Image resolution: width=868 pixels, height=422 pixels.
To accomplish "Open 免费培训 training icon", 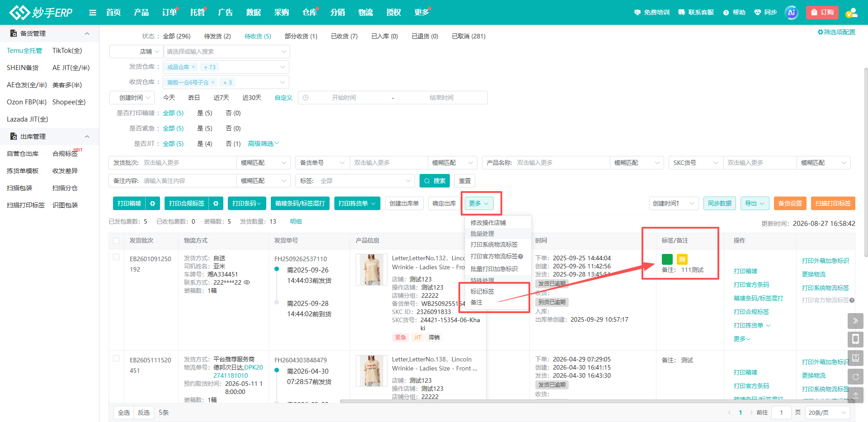I will point(637,13).
